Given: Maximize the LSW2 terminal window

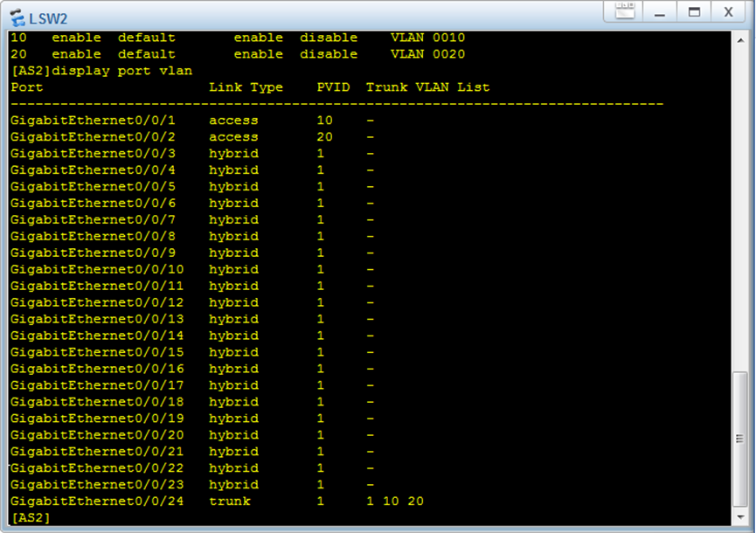Looking at the screenshot, I should click(x=694, y=11).
